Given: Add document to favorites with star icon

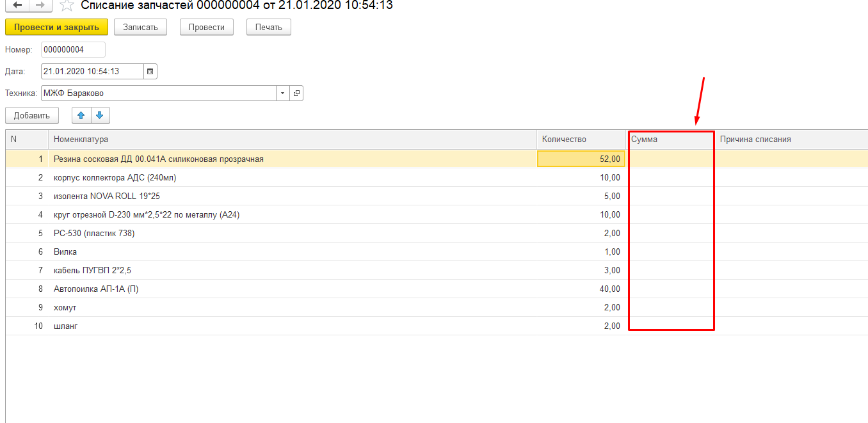Looking at the screenshot, I should (65, 6).
